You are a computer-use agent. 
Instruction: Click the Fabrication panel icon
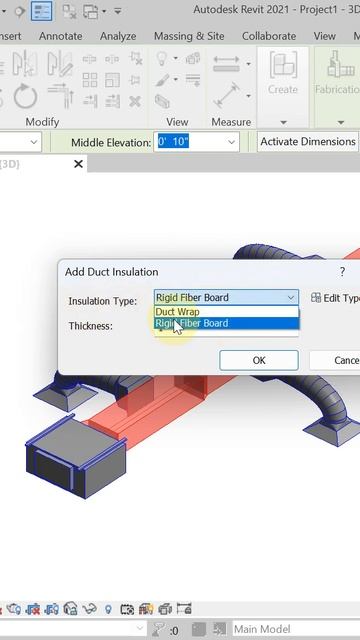pyautogui.click(x=340, y=65)
